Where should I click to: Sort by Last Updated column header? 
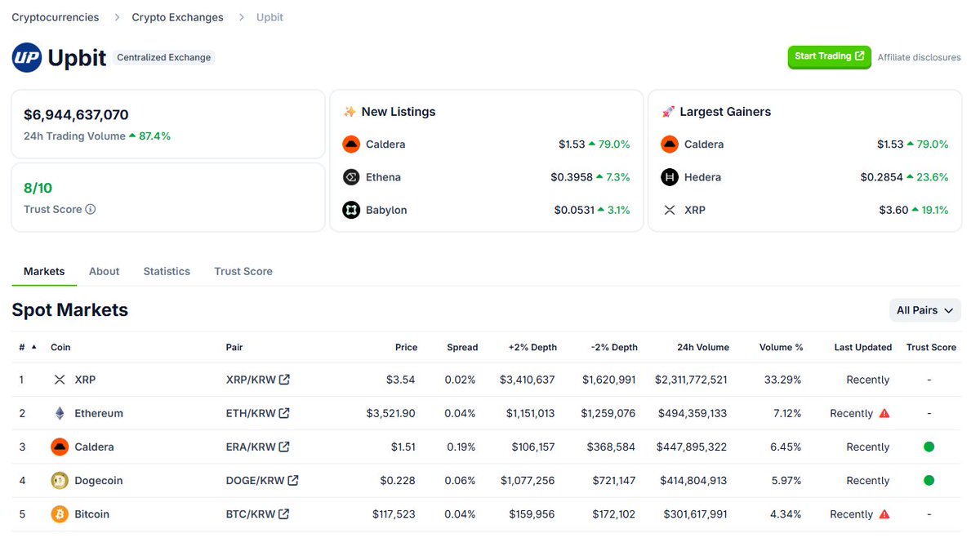click(x=862, y=347)
